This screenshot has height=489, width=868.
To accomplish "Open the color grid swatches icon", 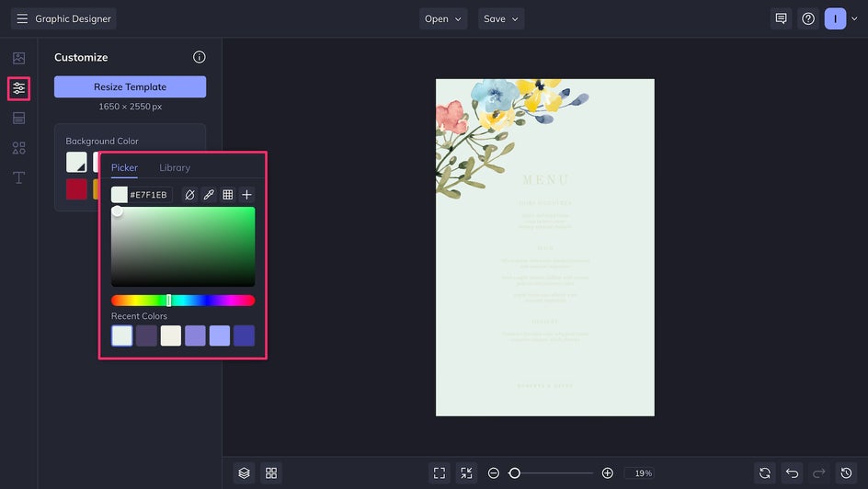I will [227, 195].
